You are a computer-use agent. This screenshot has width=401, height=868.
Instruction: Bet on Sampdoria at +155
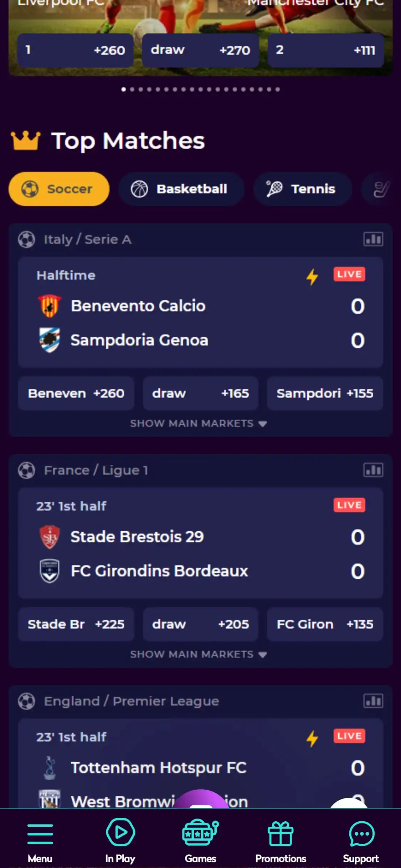(x=325, y=393)
